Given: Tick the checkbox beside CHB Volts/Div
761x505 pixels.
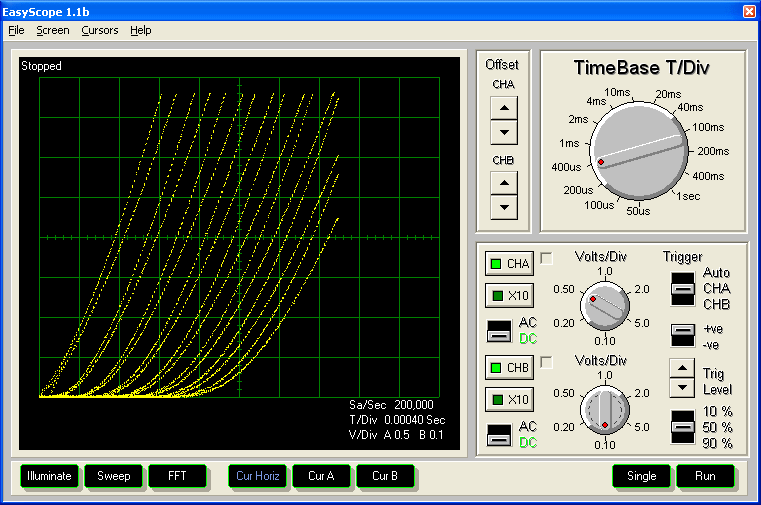Looking at the screenshot, I should [547, 362].
